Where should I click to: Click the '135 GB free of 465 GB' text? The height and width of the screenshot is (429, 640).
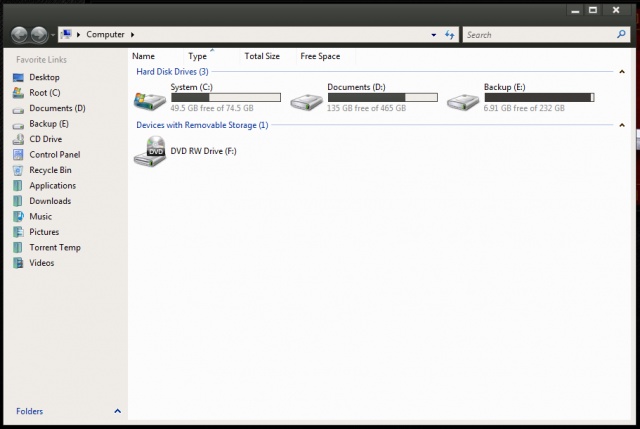[x=367, y=108]
